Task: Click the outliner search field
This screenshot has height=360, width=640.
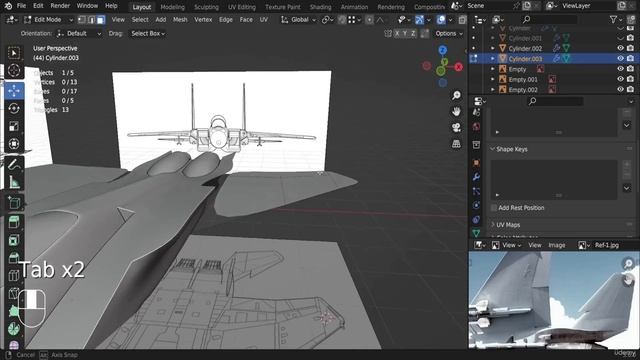Action: coord(549,19)
